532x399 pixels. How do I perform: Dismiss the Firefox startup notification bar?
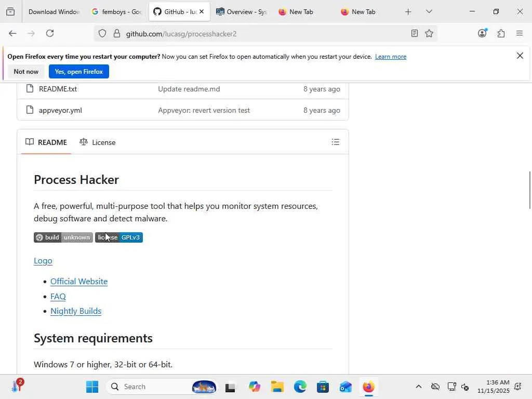tap(520, 56)
